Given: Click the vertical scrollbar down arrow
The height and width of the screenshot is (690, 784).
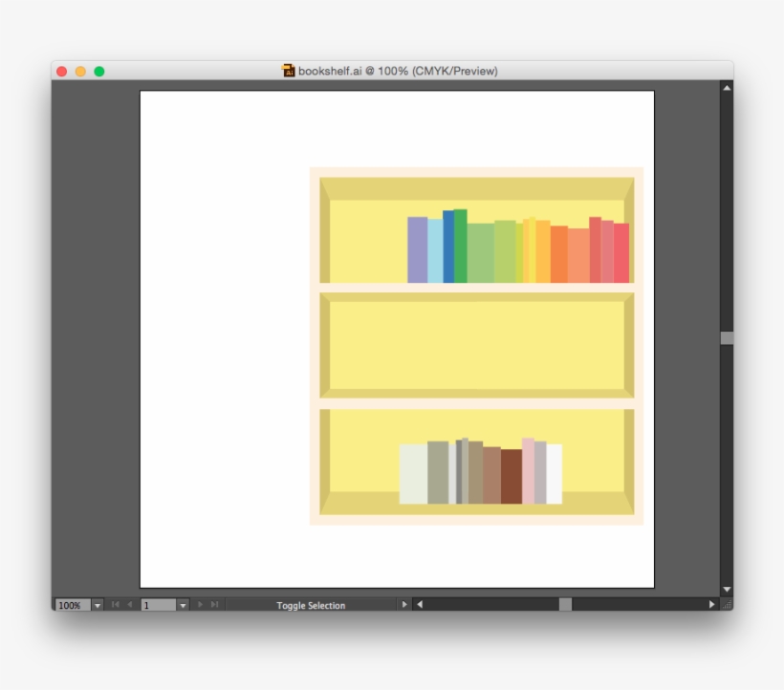Looking at the screenshot, I should click(727, 590).
